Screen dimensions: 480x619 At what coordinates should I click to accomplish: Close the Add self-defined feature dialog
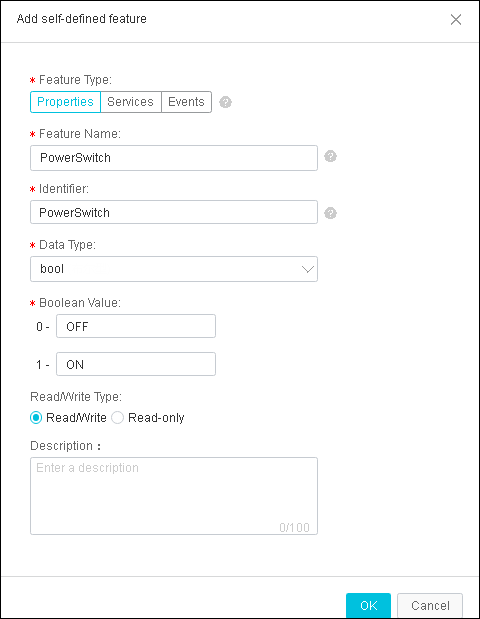point(456,19)
